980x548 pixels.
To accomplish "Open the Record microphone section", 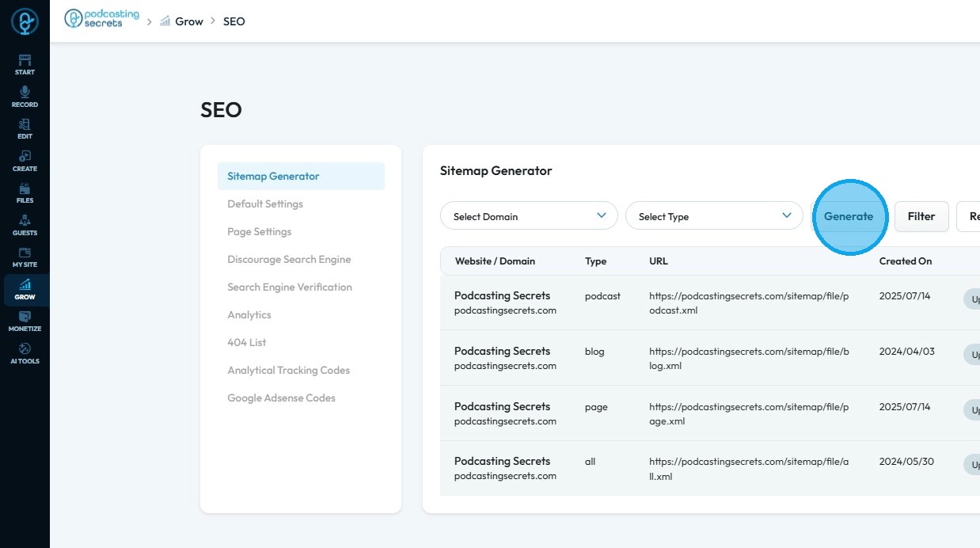I will coord(25,97).
